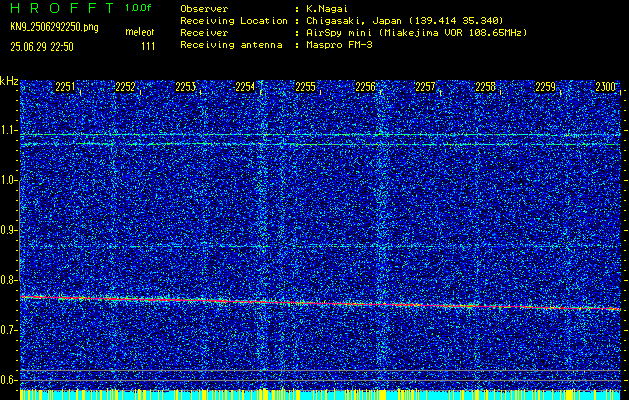Click the meteor label above 111
Viewport: 629px width, 400px height.
pos(140,32)
